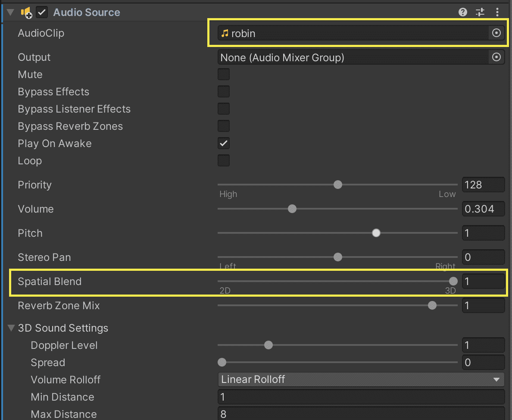
Task: Click the AudioClip object picker circle
Action: 496,33
